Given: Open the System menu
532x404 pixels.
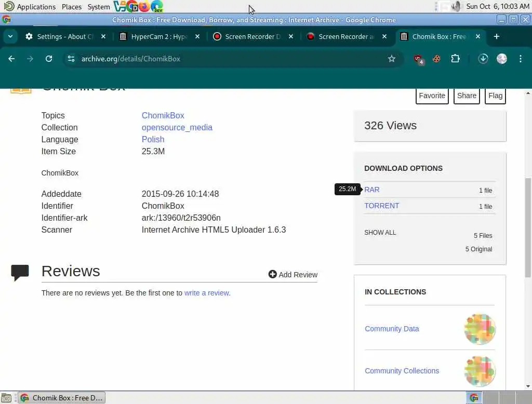Looking at the screenshot, I should [99, 6].
